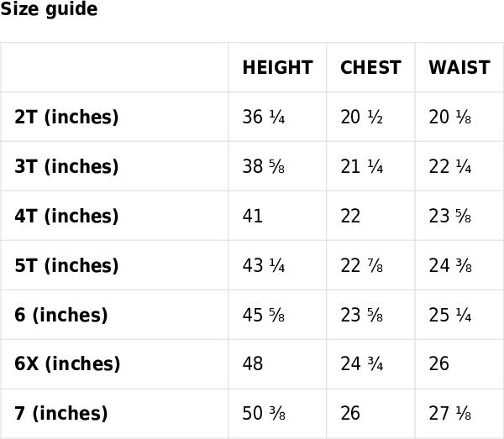Click the 2T (inches) row label
The height and width of the screenshot is (439, 504).
click(66, 117)
